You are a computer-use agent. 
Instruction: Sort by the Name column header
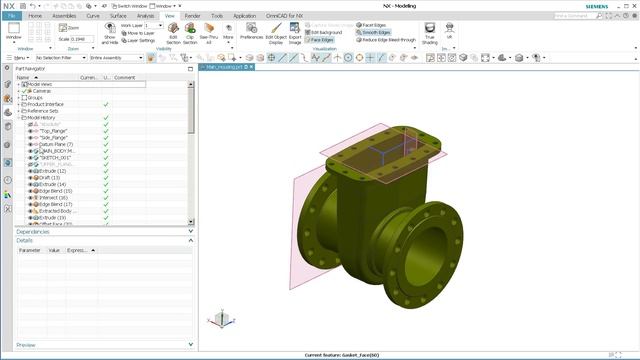23,78
